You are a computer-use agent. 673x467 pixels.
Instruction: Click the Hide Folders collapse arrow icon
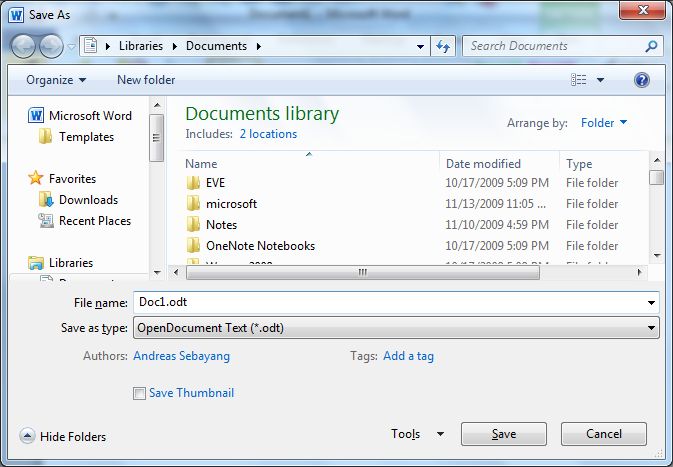click(27, 437)
